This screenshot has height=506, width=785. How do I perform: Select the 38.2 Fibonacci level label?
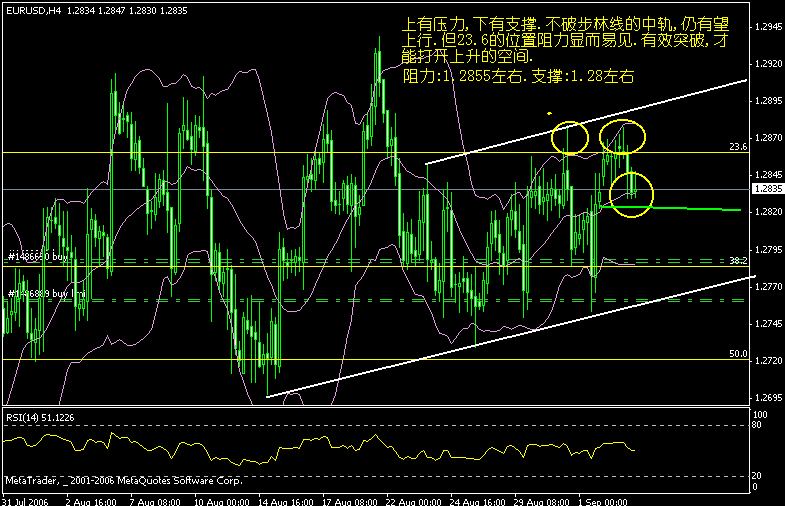tap(738, 261)
